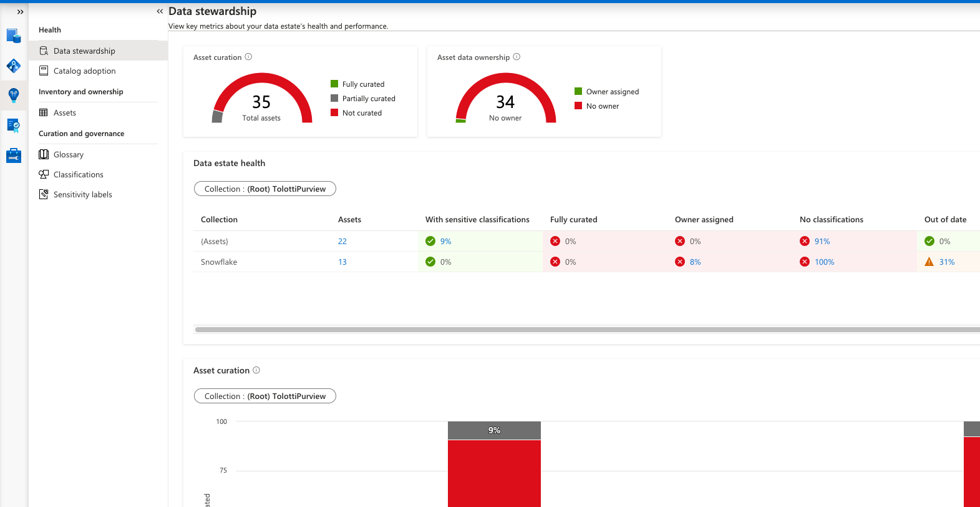980x507 pixels.
Task: Click the info icon beside the lower Asset curation heading
Action: 256,370
